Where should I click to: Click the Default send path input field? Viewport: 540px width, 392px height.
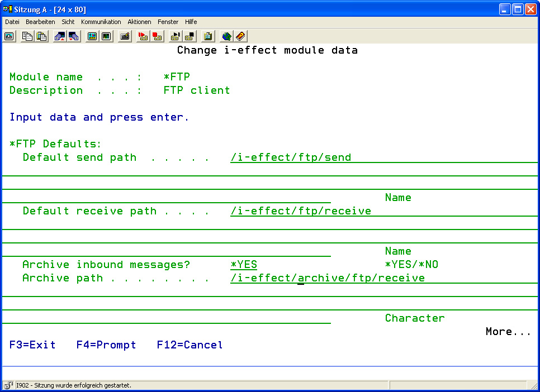(291, 157)
